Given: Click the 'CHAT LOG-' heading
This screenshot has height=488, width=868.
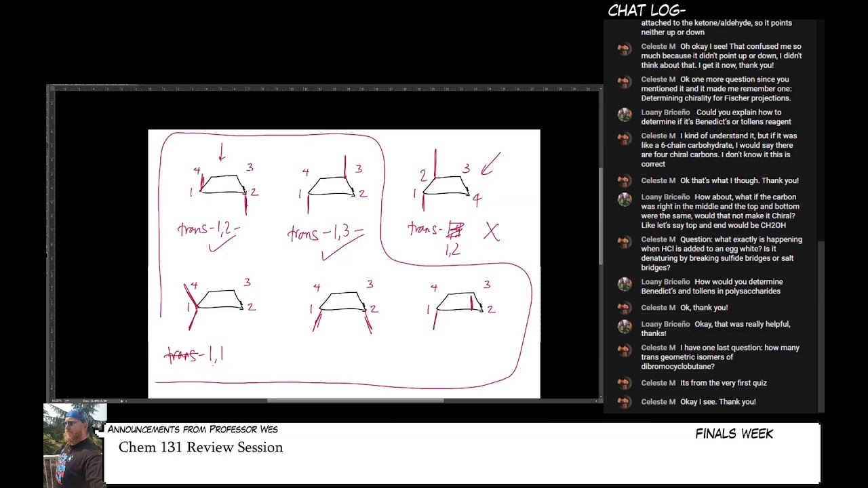Looking at the screenshot, I should click(x=647, y=10).
